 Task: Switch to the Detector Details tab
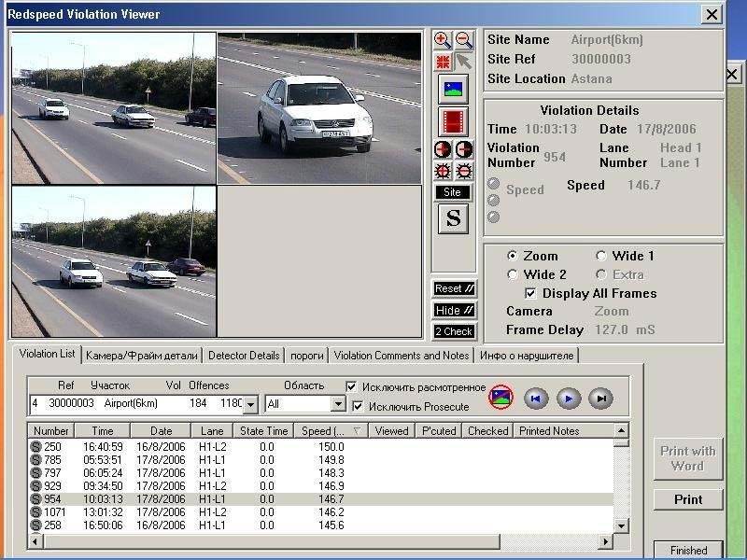pos(244,356)
